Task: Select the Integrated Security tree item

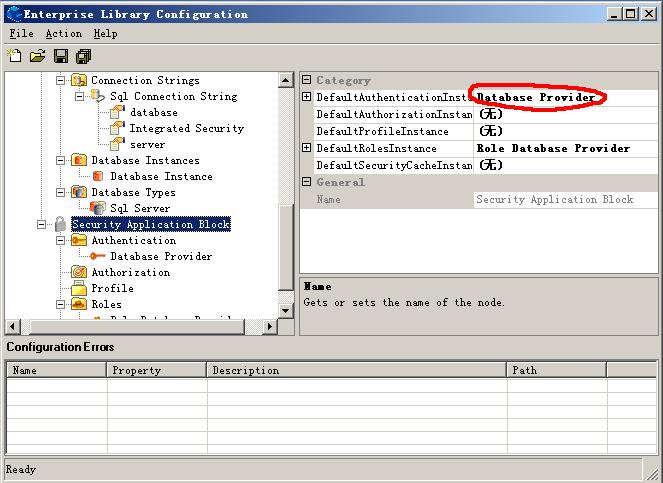Action: click(186, 128)
